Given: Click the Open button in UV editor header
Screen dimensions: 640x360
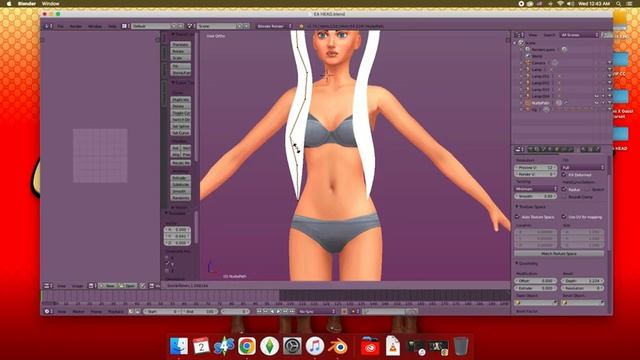Looking at the screenshot, I should (x=128, y=286).
